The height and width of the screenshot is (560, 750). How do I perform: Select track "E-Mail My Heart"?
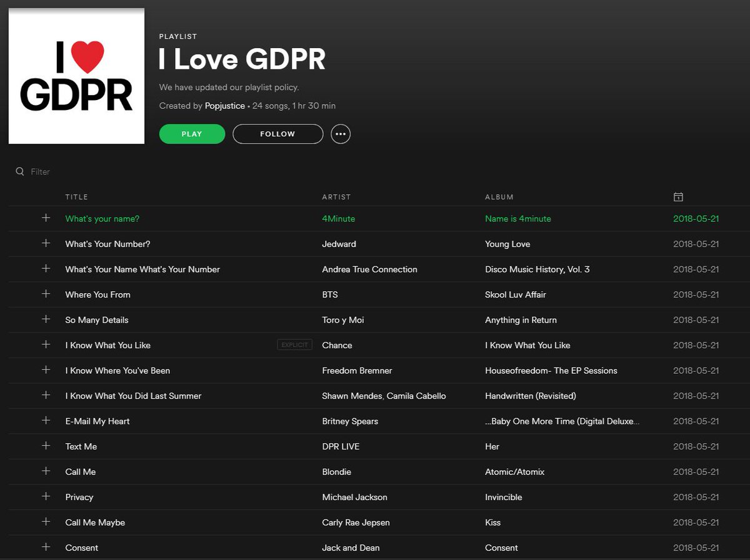(x=97, y=421)
